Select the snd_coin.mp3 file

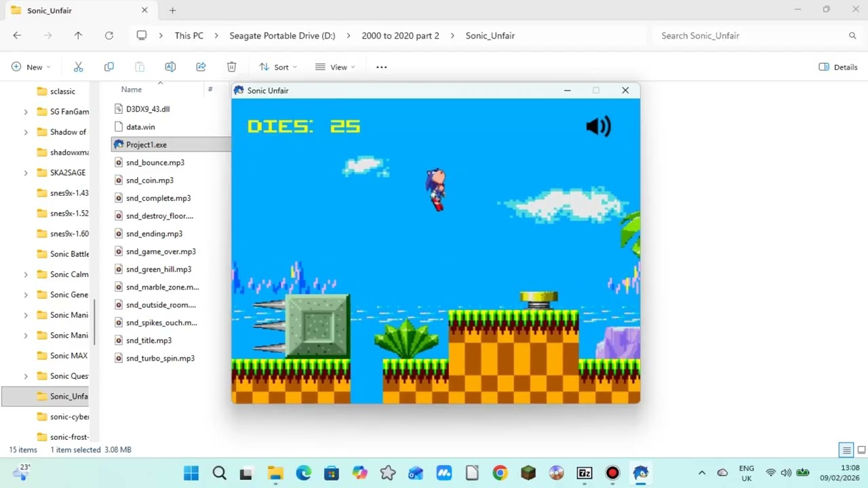tap(149, 180)
